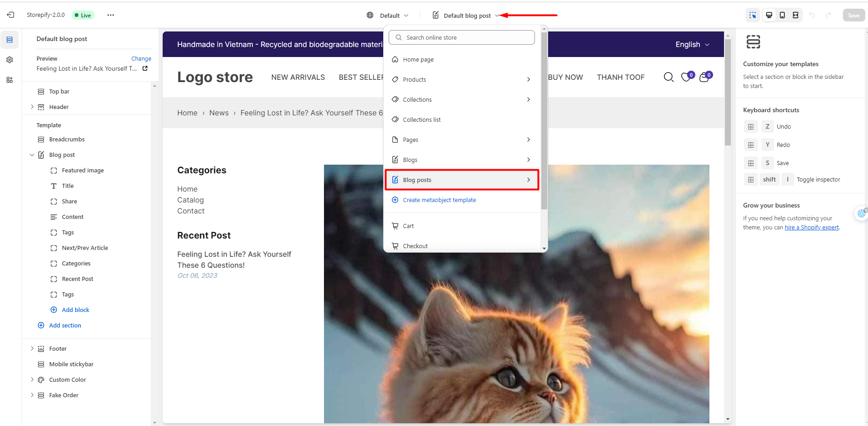
Task: Open preview article in new tab icon
Action: pos(145,68)
